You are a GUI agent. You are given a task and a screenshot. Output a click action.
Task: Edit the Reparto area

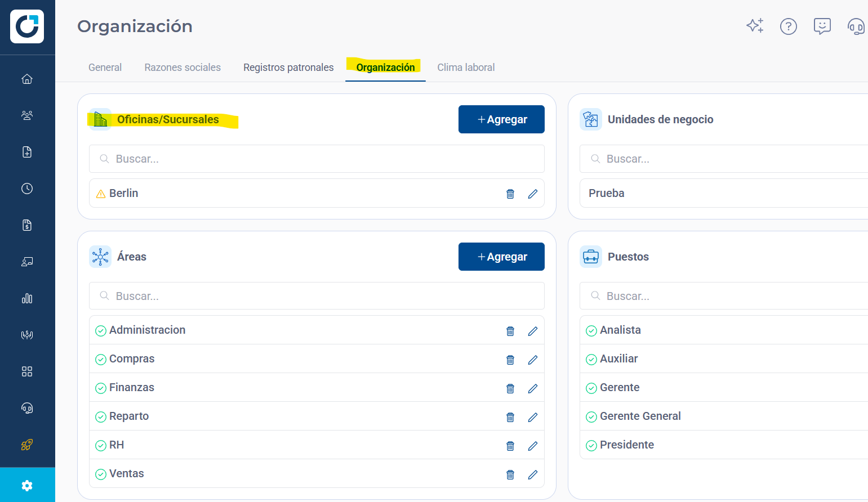pos(533,417)
